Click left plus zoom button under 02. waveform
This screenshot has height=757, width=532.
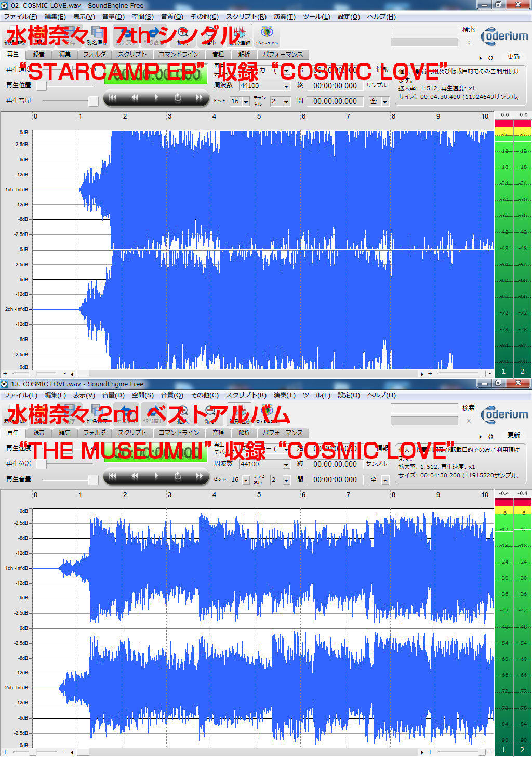click(5, 373)
